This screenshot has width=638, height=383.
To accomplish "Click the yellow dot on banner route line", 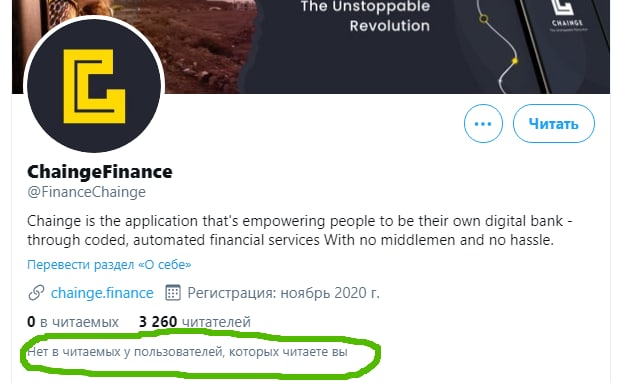I will coord(515,61).
